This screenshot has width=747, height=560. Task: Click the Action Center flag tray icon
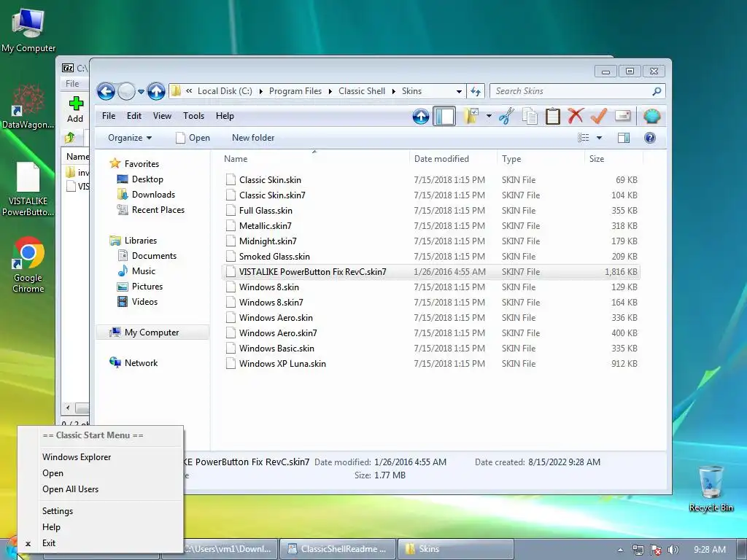click(x=656, y=550)
